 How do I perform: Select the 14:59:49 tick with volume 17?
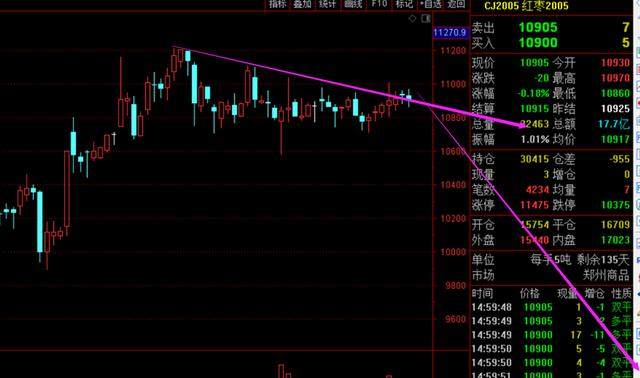tap(551, 335)
